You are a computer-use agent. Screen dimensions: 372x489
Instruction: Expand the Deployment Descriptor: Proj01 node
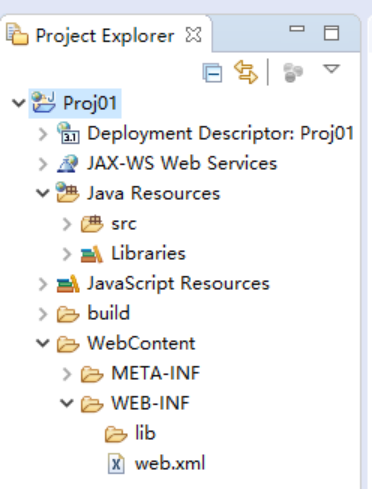[43, 134]
